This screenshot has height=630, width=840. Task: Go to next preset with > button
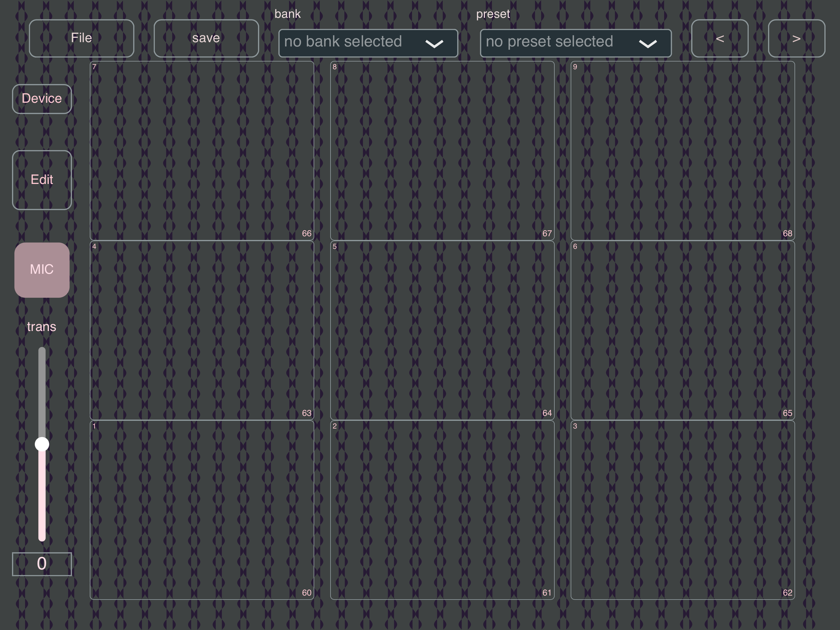tap(796, 38)
